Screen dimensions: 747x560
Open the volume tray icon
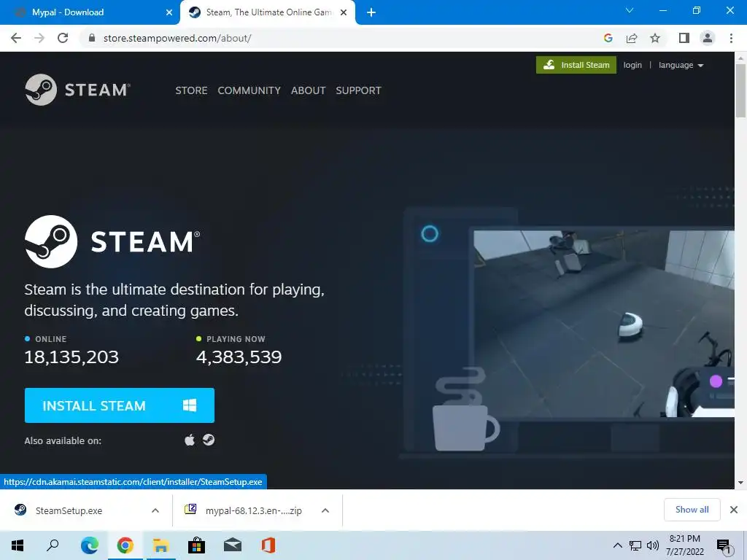point(653,545)
